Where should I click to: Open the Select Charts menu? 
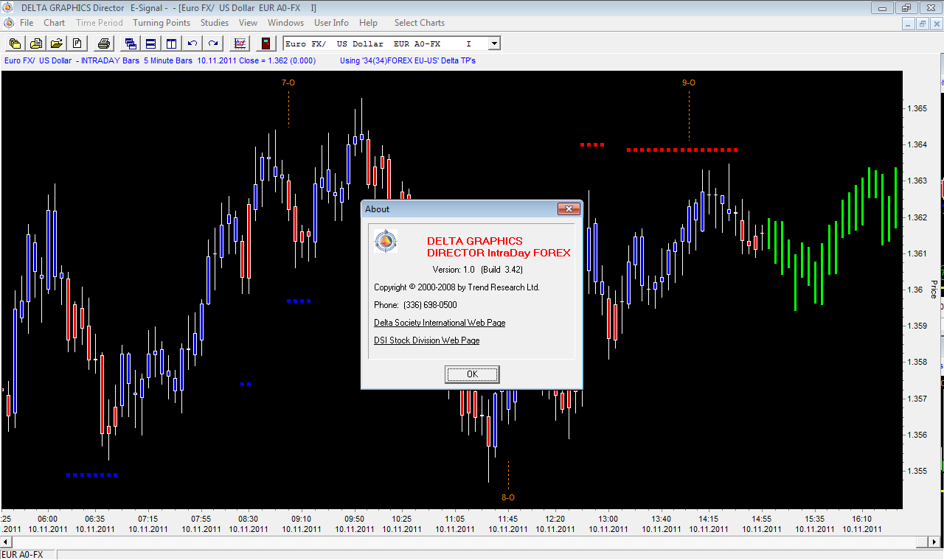point(419,23)
